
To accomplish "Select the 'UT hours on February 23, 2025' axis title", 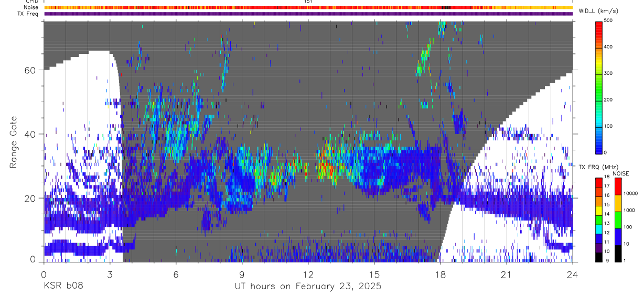I will 308,287.
